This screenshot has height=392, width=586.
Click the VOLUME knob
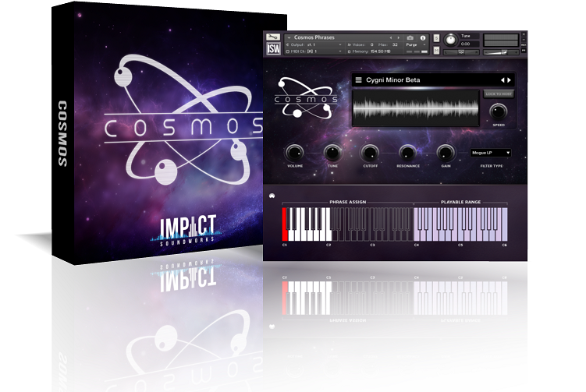coord(294,152)
